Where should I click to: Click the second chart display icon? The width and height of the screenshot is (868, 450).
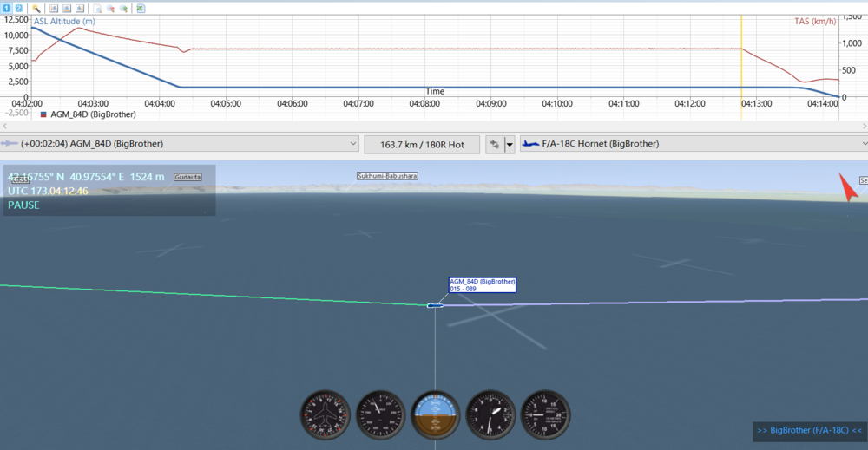tap(67, 8)
